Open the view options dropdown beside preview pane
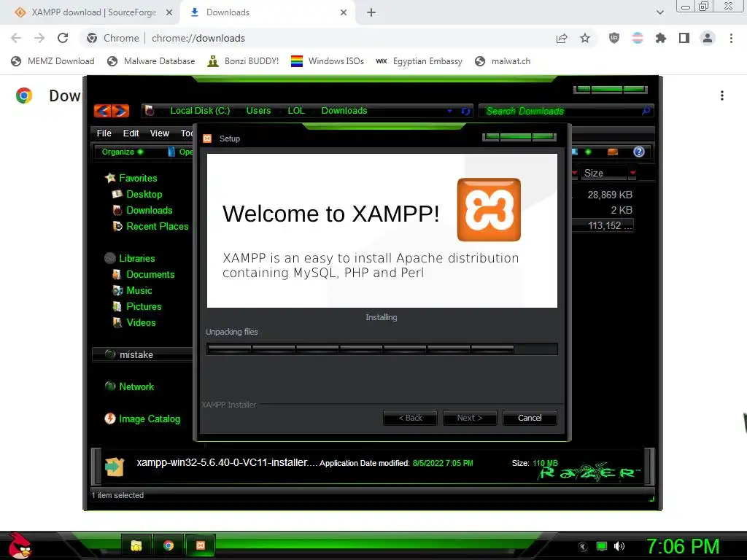 [589, 152]
